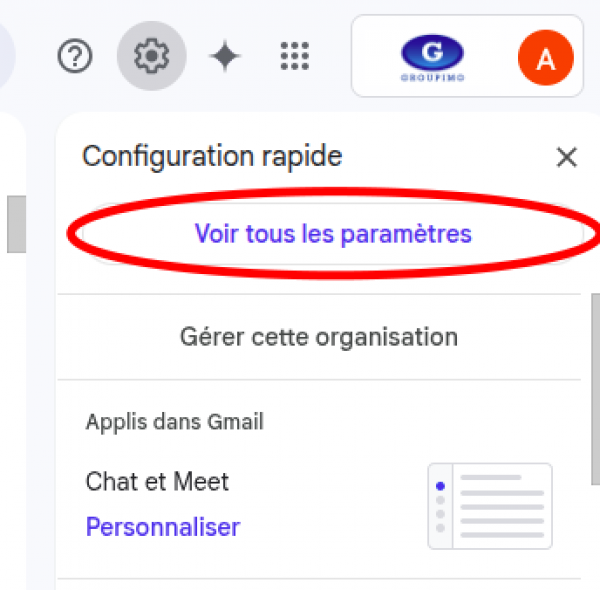Click "Voir tous les paramètres" button
The image size is (600, 590).
333,233
